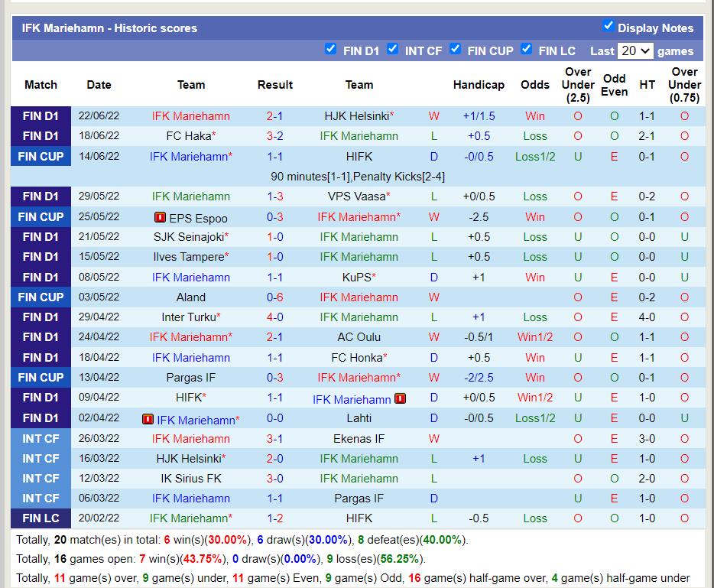Click the 4-0 result against Inter Turku

coord(275,317)
